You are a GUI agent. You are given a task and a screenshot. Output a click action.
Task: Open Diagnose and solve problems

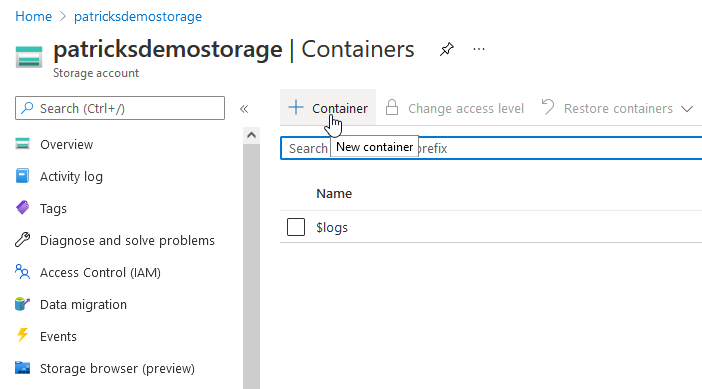pos(127,240)
